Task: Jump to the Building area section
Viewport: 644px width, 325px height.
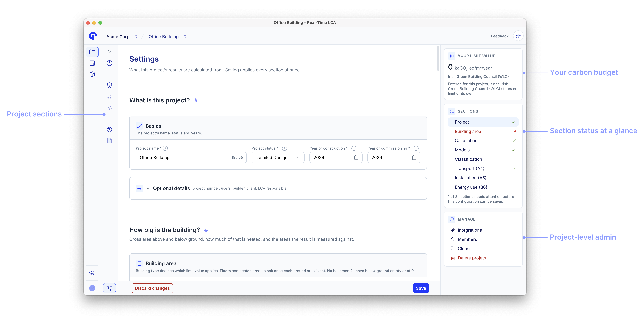Action: pyautogui.click(x=483, y=131)
